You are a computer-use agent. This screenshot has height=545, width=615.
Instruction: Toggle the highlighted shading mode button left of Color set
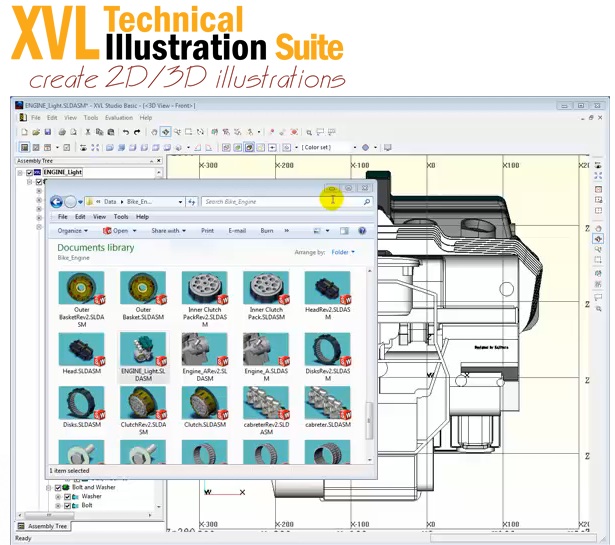click(249, 148)
